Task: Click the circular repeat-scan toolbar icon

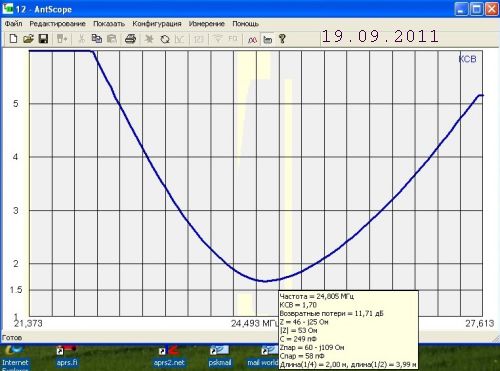Action: (x=165, y=39)
